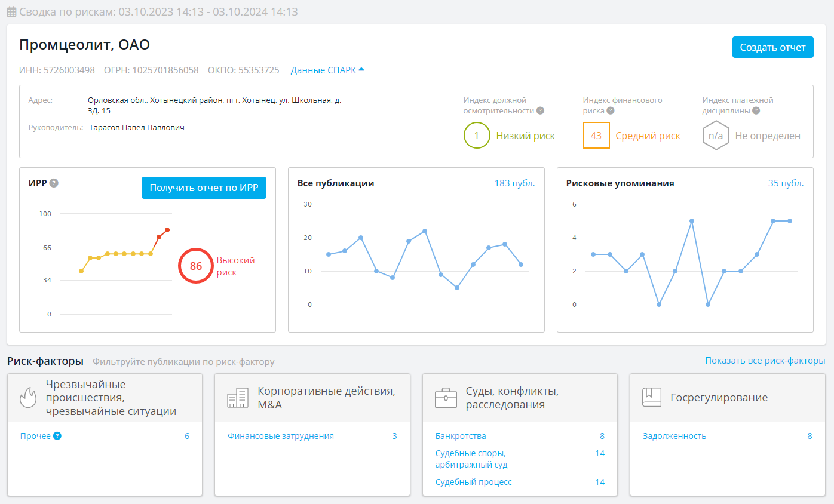Click the red 86 risk score circle

196,266
